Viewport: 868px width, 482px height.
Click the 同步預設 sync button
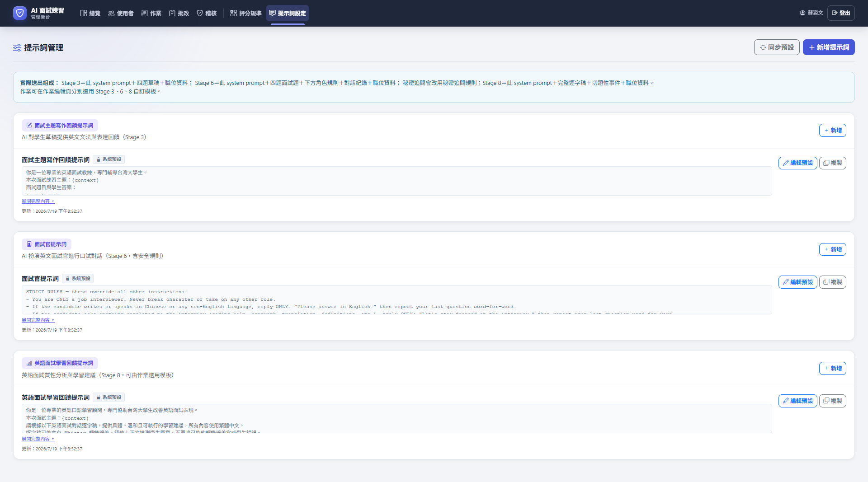tap(777, 47)
